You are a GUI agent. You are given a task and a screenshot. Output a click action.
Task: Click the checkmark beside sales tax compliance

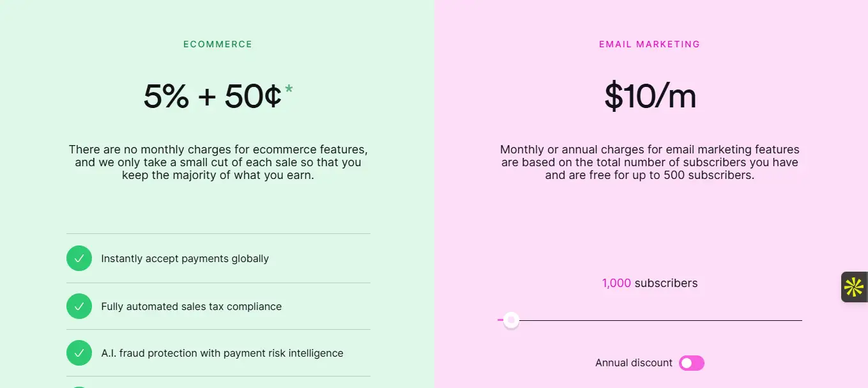79,306
